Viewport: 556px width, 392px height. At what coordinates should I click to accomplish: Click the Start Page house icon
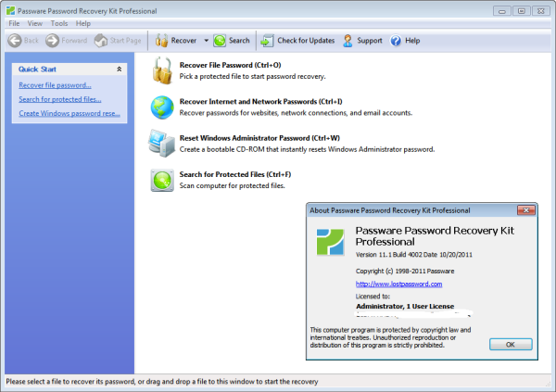coord(101,41)
